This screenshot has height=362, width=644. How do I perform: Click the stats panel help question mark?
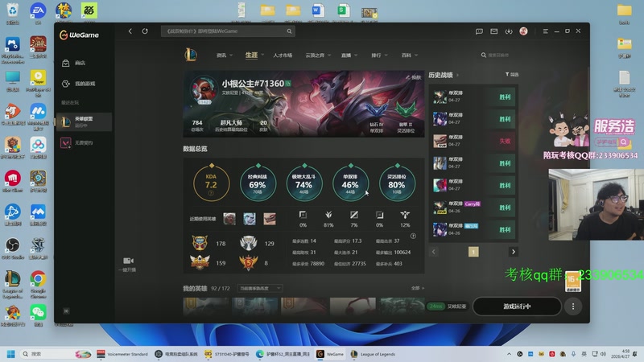pyautogui.click(x=413, y=236)
